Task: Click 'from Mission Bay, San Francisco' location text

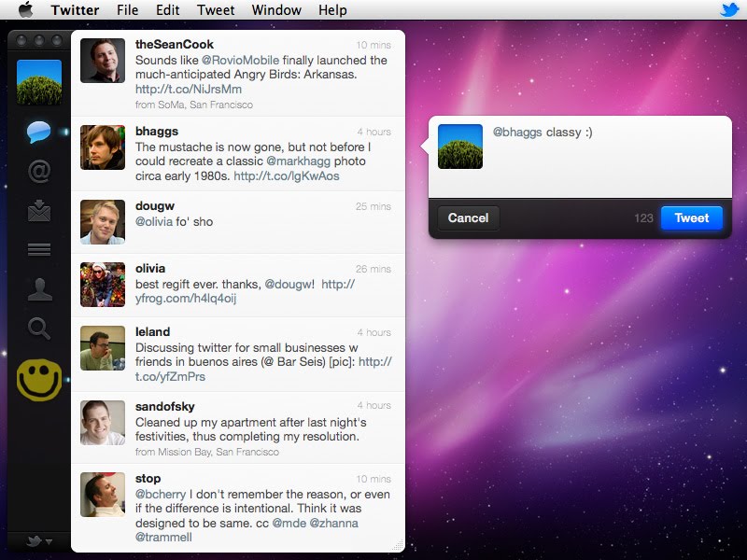Action: (x=206, y=452)
